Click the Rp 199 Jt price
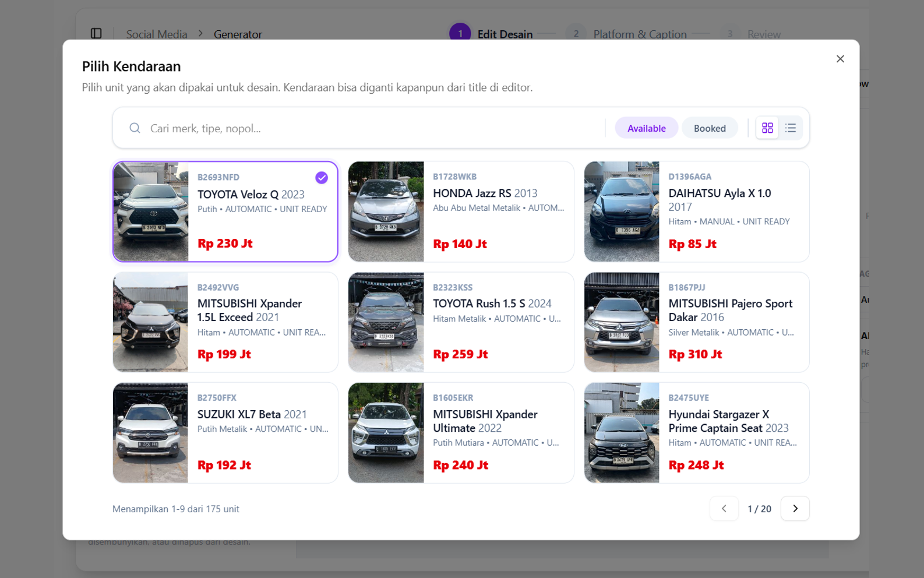The width and height of the screenshot is (924, 578). point(224,354)
